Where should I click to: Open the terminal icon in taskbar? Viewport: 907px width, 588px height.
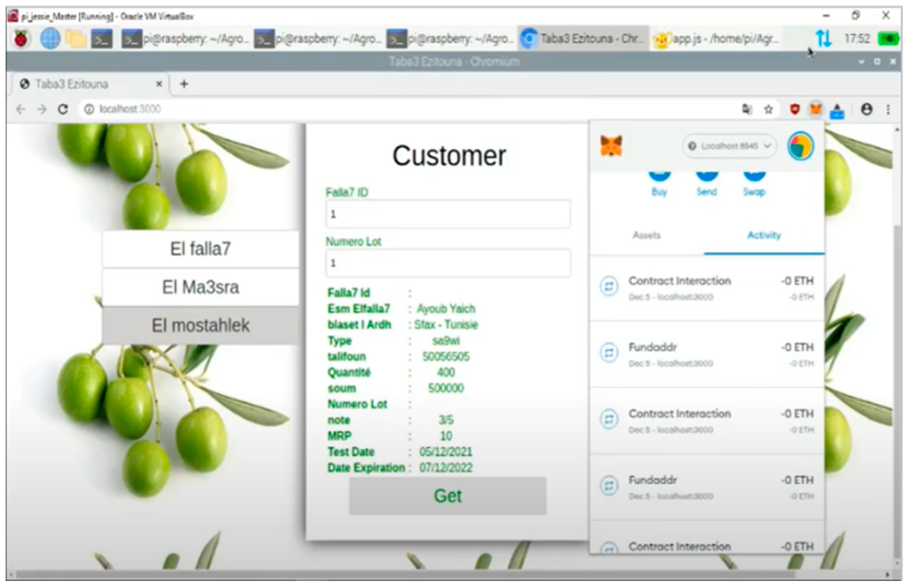click(102, 39)
